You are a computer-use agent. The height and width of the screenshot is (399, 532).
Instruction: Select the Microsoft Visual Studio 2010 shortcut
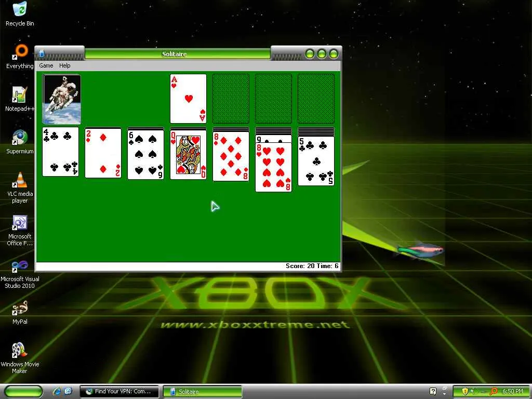[20, 273]
